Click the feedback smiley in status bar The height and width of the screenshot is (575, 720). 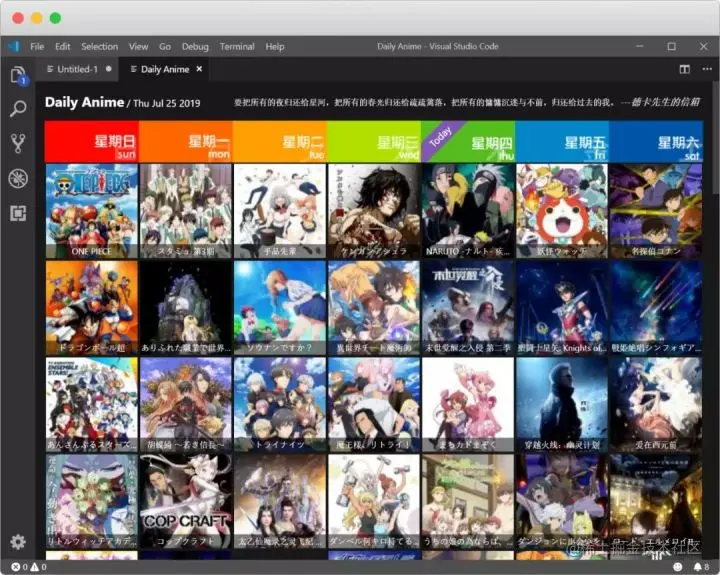pyautogui.click(x=677, y=567)
